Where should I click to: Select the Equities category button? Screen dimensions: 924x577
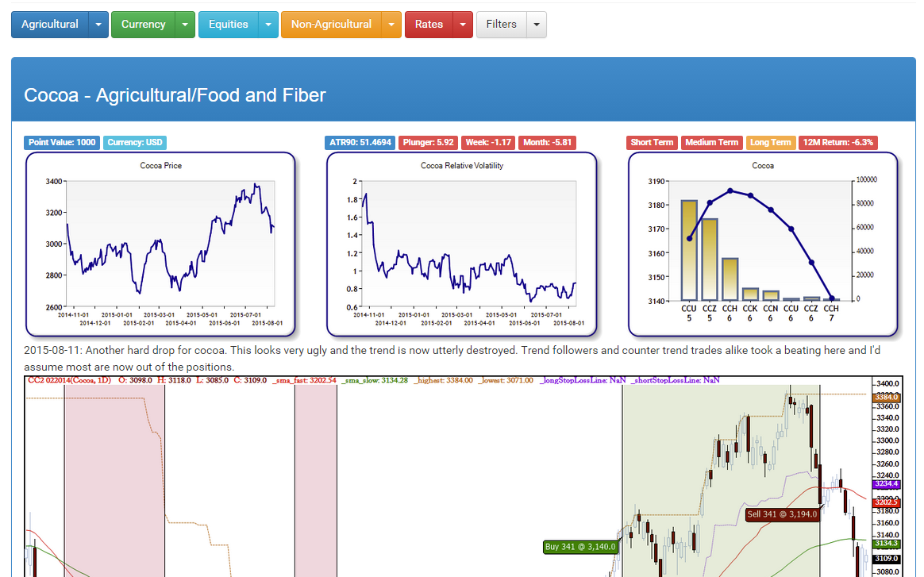pos(229,25)
